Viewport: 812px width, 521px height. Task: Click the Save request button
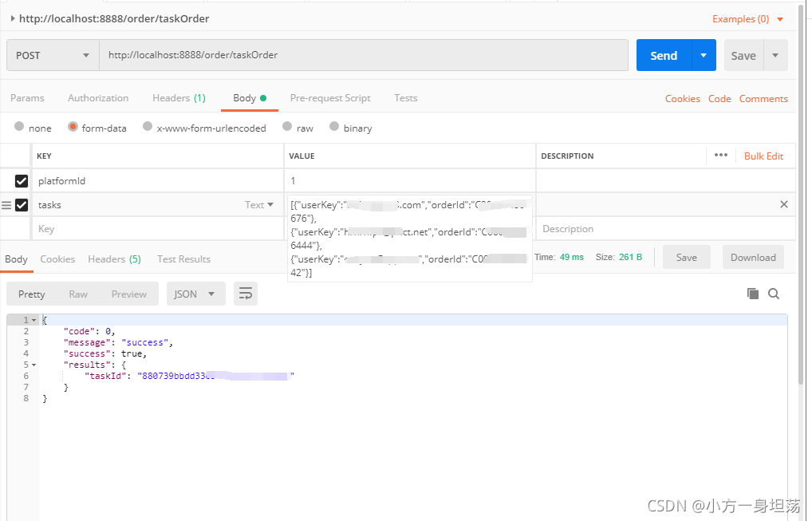coord(743,55)
